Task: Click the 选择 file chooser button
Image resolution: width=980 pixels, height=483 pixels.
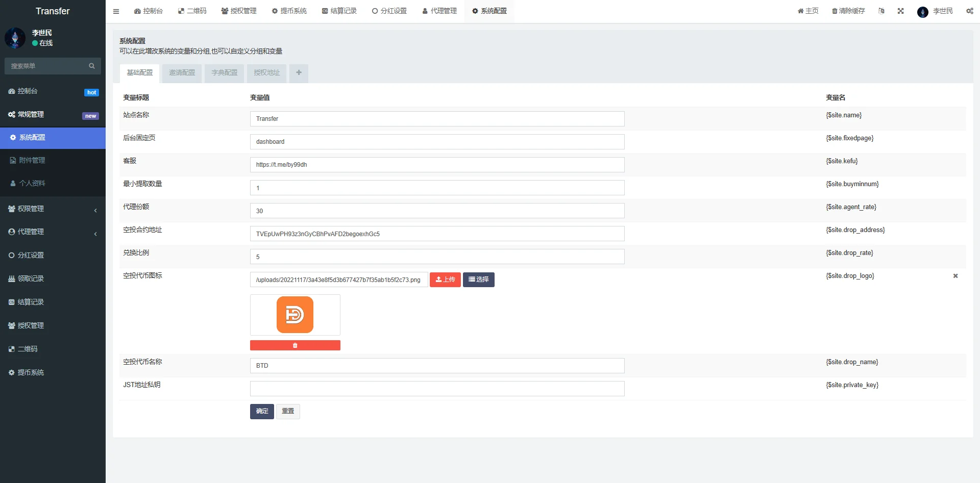Action: coord(478,279)
